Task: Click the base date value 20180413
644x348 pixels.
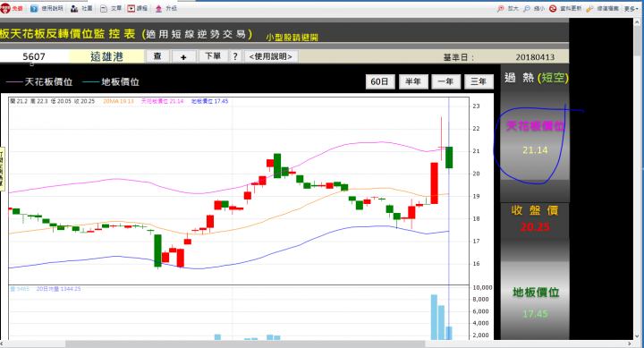Action: coord(535,57)
